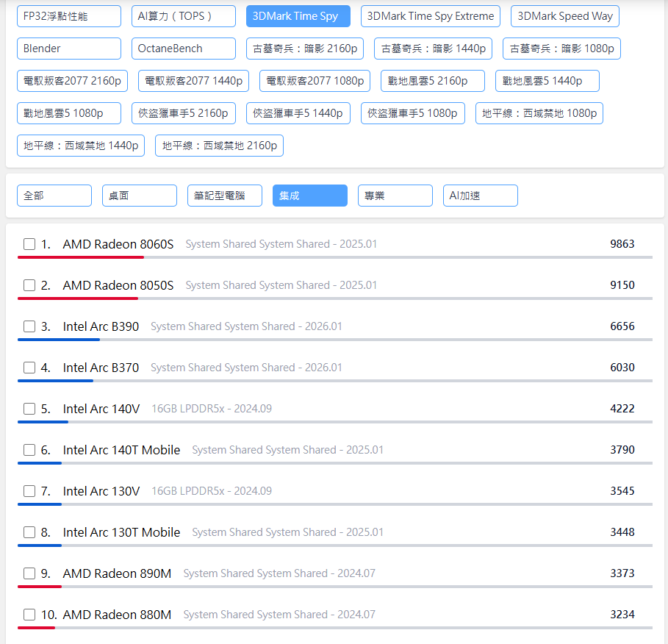Image resolution: width=668 pixels, height=644 pixels.
Task: Open the Intel Arc 140V entry
Action: coord(101,409)
